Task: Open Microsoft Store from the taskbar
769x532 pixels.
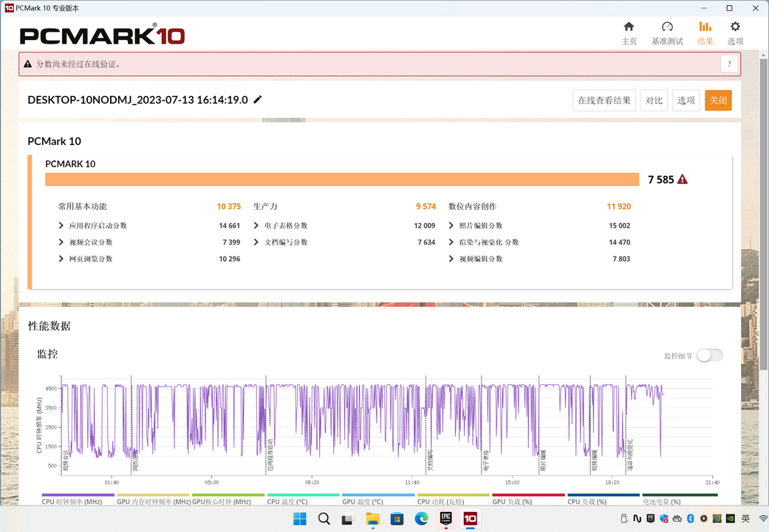Action: pyautogui.click(x=397, y=518)
